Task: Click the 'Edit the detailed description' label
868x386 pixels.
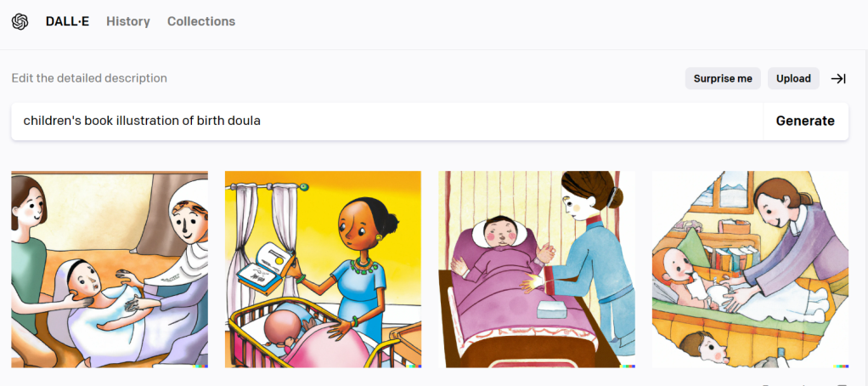Action: pos(89,78)
